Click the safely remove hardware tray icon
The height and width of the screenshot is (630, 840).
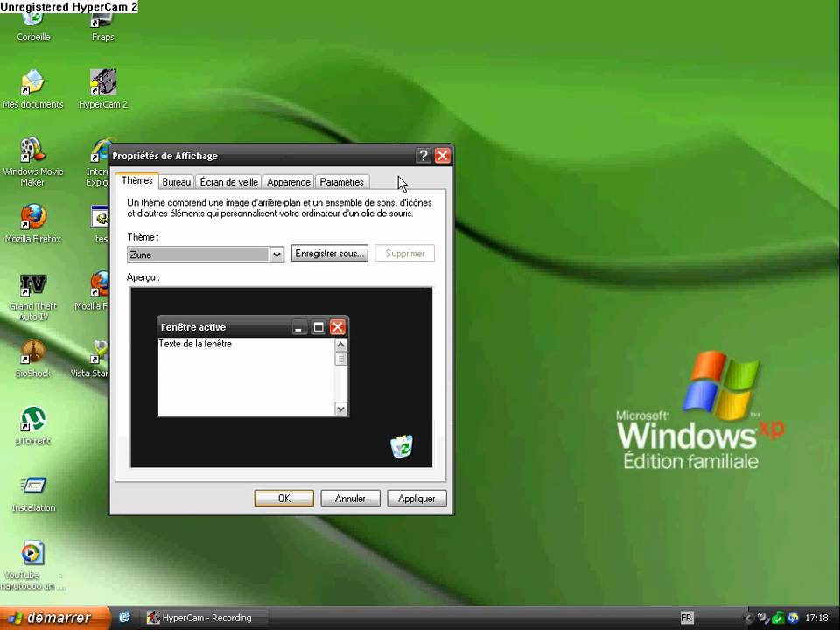(763, 619)
